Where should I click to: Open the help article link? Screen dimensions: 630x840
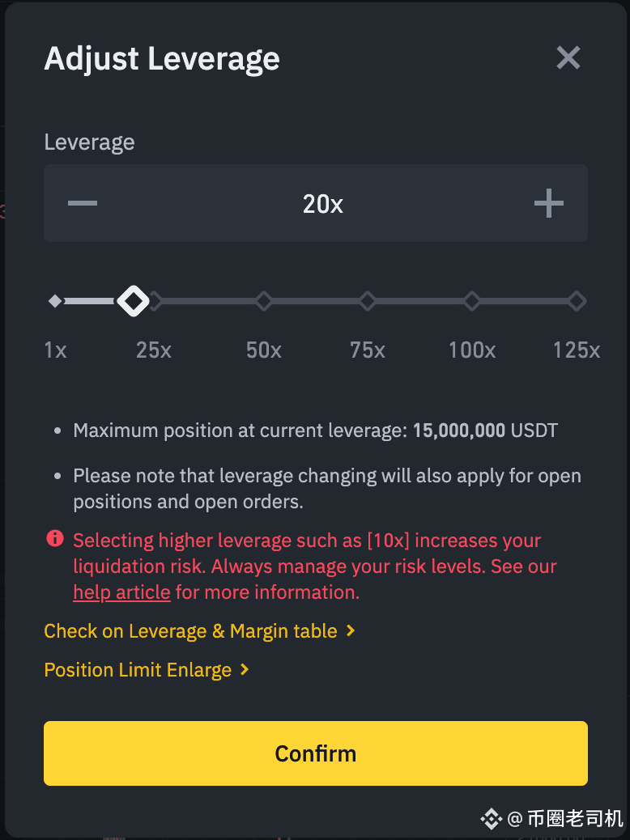(121, 592)
